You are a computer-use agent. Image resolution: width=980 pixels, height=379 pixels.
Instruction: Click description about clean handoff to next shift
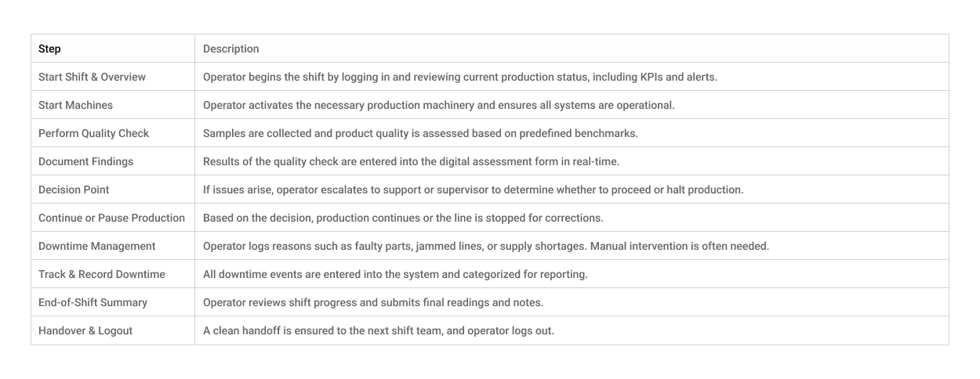click(x=378, y=330)
